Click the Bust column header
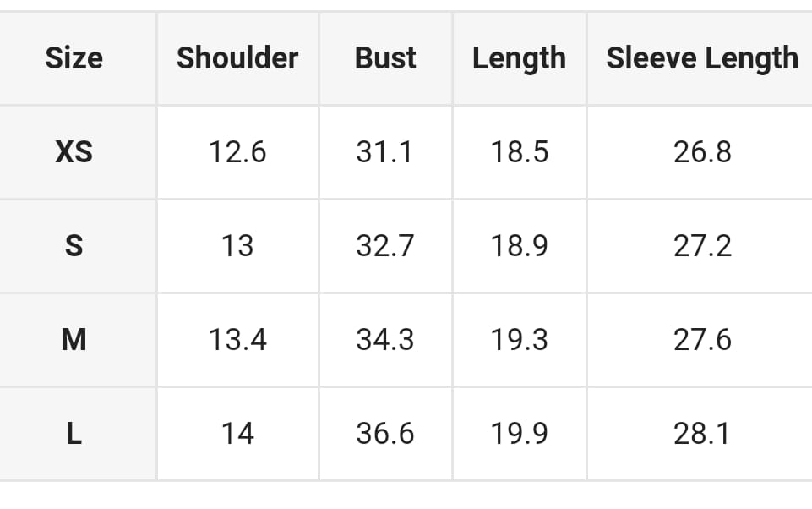This screenshot has height=509, width=812. 385,58
